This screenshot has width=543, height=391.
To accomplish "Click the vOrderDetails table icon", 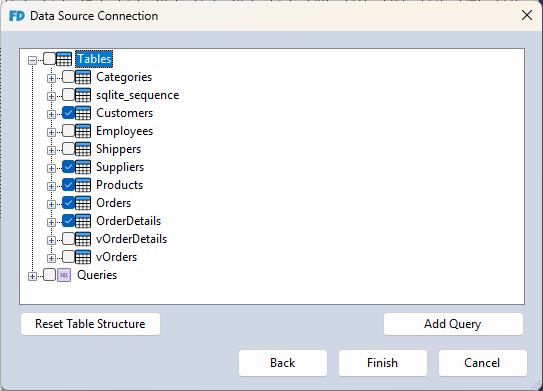I will (x=83, y=239).
